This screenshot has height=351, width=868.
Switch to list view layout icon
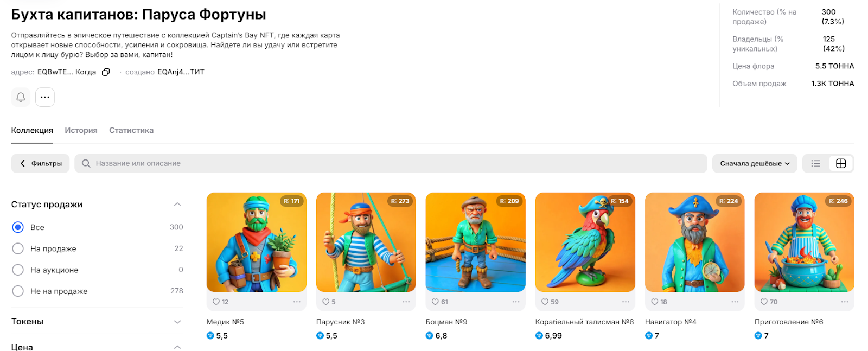pos(815,163)
